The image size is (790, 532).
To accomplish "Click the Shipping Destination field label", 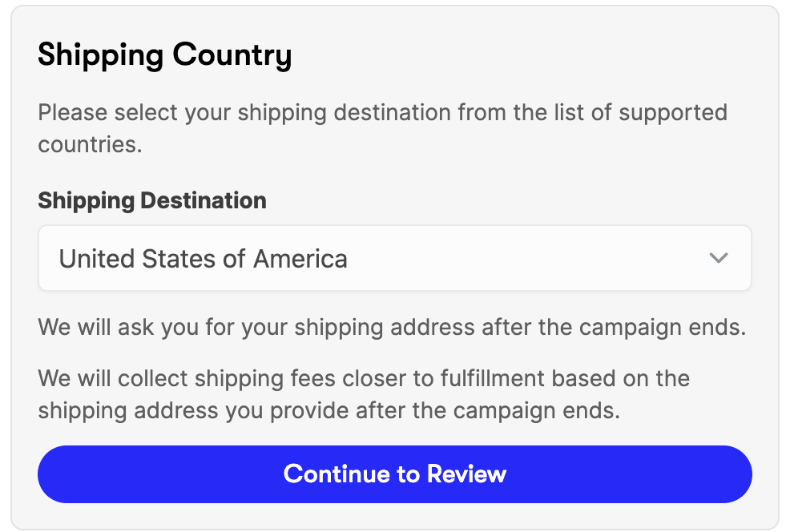I will tap(152, 200).
